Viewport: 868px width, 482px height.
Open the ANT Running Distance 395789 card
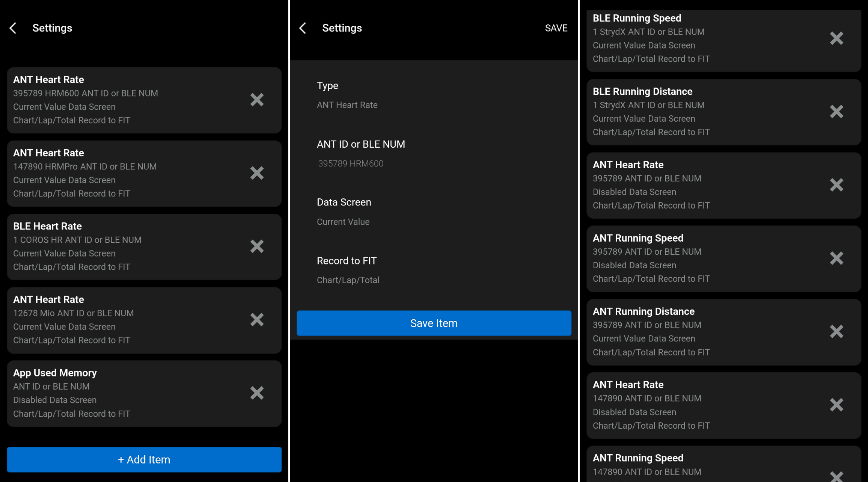click(724, 332)
